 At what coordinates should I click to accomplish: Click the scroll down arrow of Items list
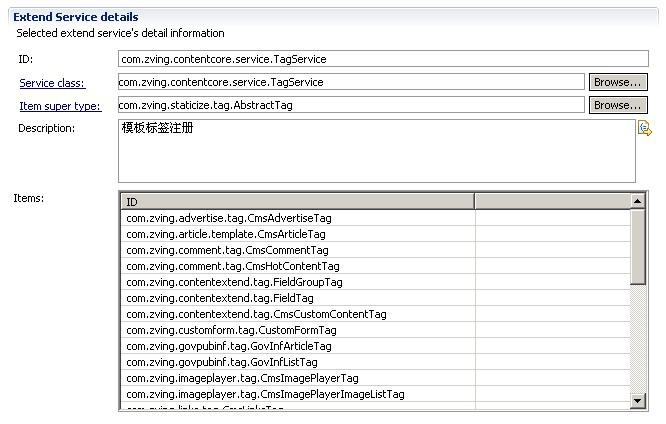[638, 400]
